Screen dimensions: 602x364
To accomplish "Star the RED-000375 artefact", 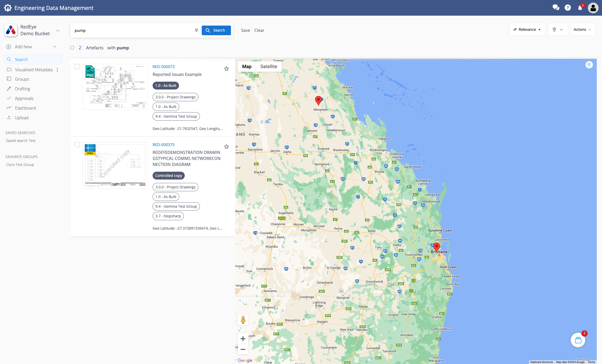I will [x=226, y=147].
